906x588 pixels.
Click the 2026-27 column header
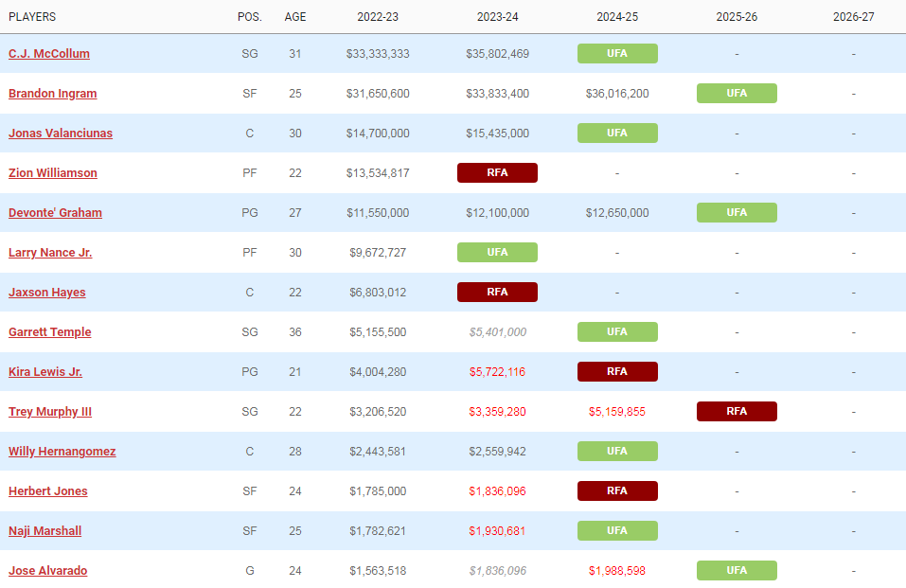(x=853, y=17)
